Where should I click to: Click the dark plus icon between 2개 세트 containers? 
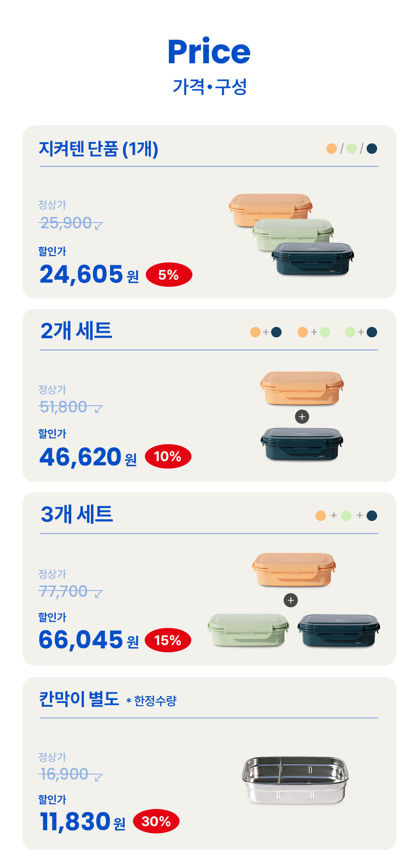[302, 417]
